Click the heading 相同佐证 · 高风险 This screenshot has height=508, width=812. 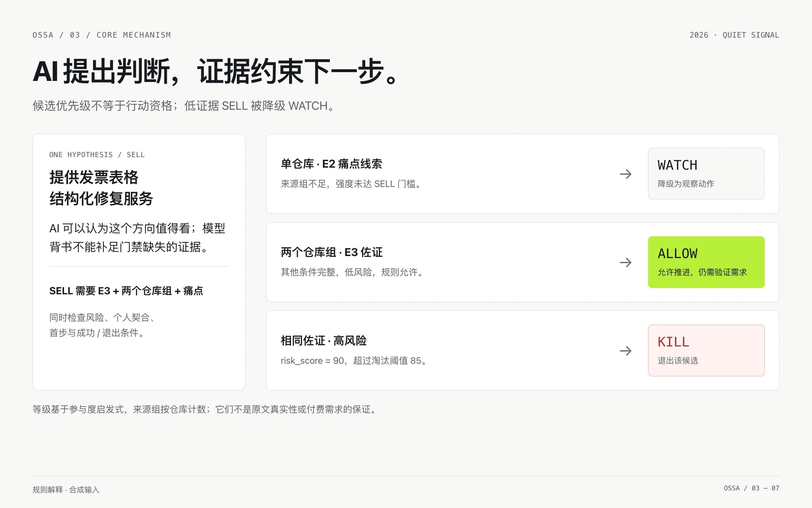(323, 341)
